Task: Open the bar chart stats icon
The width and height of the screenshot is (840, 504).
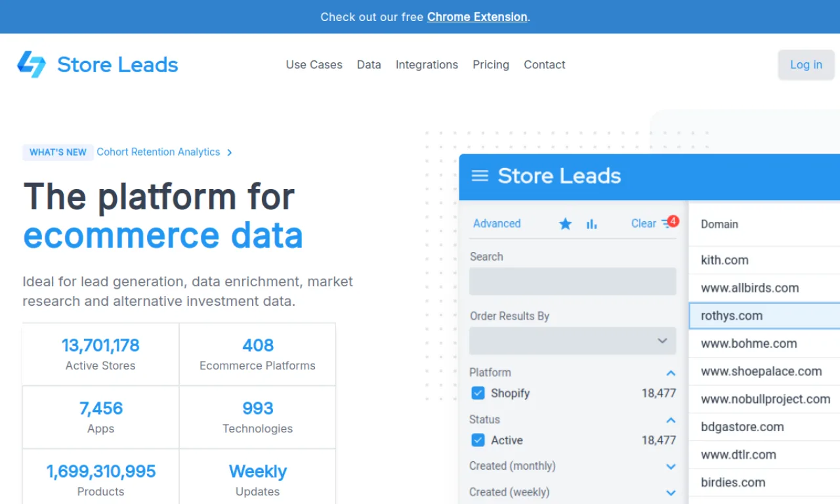Action: 592,224
